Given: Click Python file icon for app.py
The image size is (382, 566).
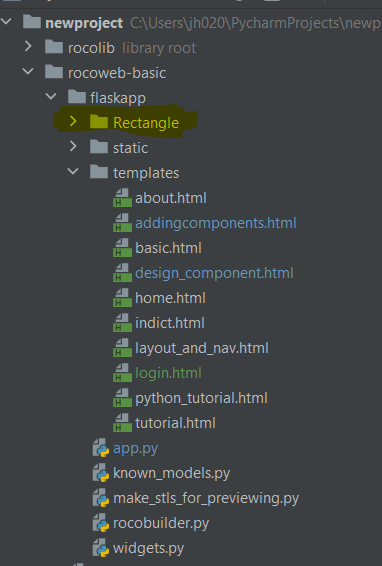Looking at the screenshot, I should pyautogui.click(x=101, y=448).
